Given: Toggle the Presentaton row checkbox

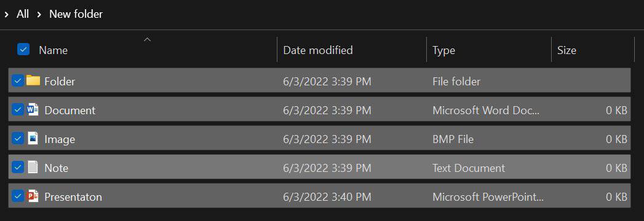Looking at the screenshot, I should pos(17,196).
